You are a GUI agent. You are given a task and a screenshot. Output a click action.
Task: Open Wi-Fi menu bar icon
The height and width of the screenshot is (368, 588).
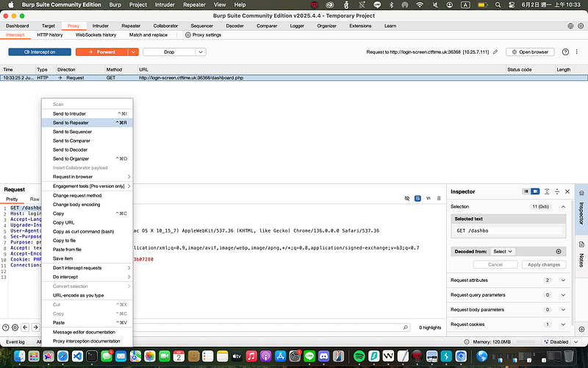click(420, 5)
